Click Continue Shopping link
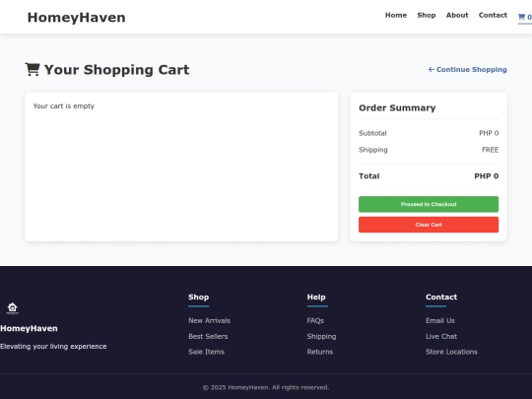 pos(468,70)
